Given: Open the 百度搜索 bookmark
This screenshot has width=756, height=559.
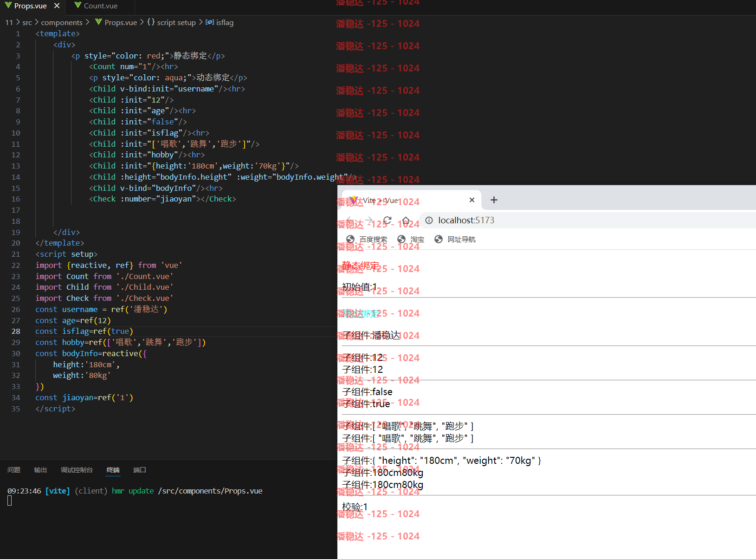Looking at the screenshot, I should [x=367, y=240].
